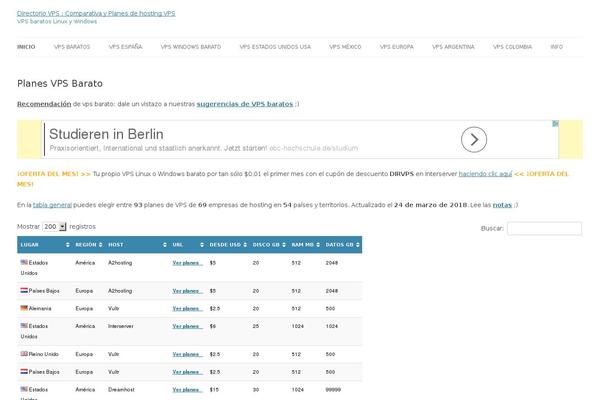This screenshot has width=600, height=400.
Task: Open INFO menu item
Action: point(557,47)
